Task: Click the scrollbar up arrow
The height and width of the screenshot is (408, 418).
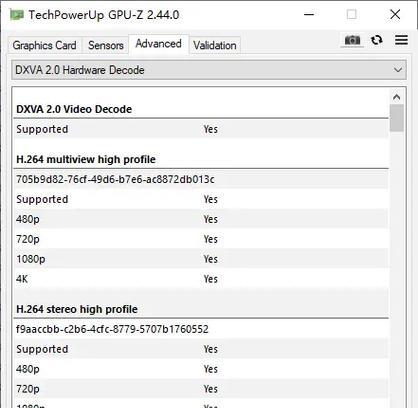Action: pos(397,97)
